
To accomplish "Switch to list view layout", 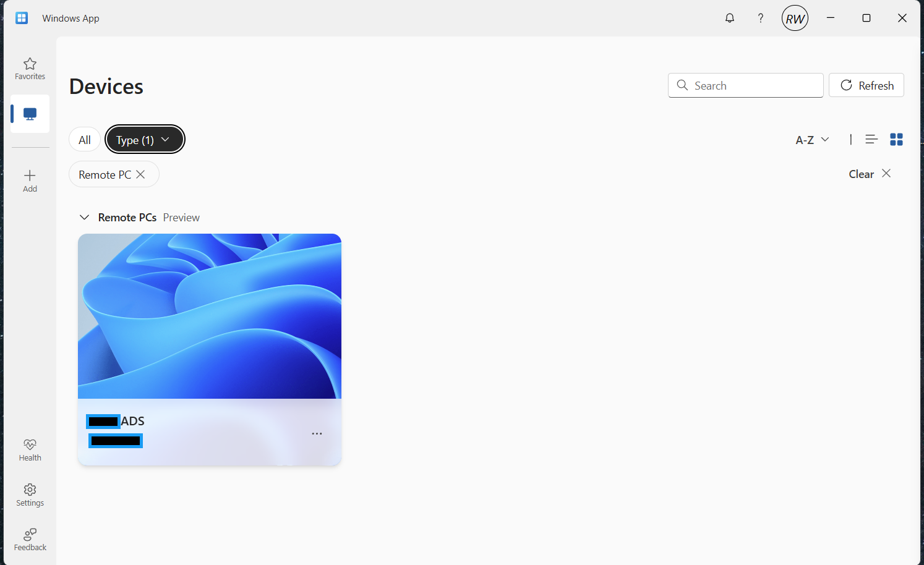I will point(871,140).
